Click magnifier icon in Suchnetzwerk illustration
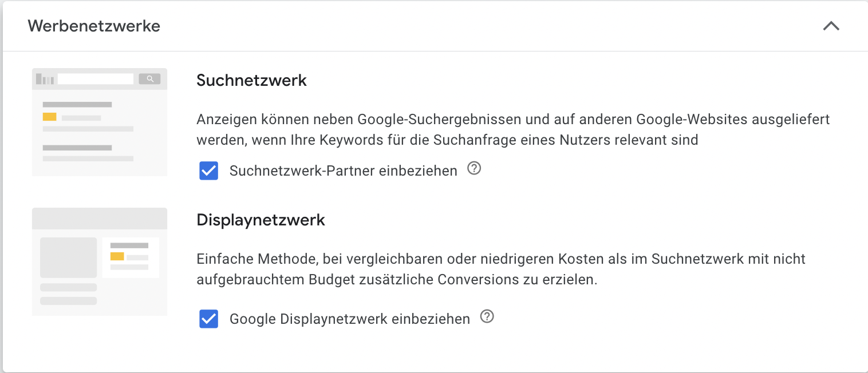Viewport: 868px width, 373px height. click(x=150, y=79)
